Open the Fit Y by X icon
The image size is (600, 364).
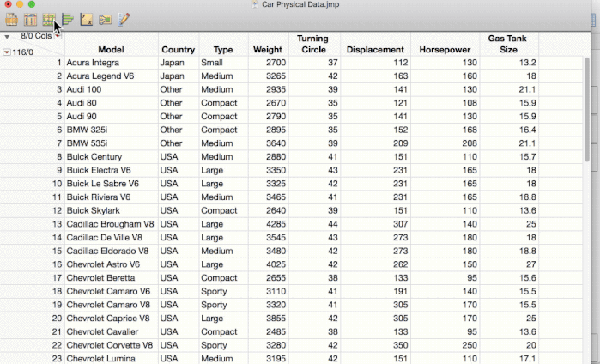tap(87, 19)
